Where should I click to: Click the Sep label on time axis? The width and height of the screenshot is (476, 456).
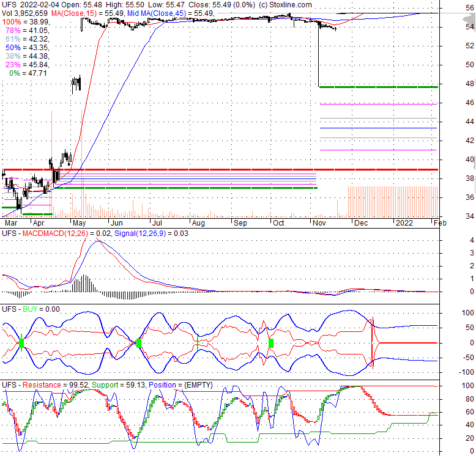(240, 223)
